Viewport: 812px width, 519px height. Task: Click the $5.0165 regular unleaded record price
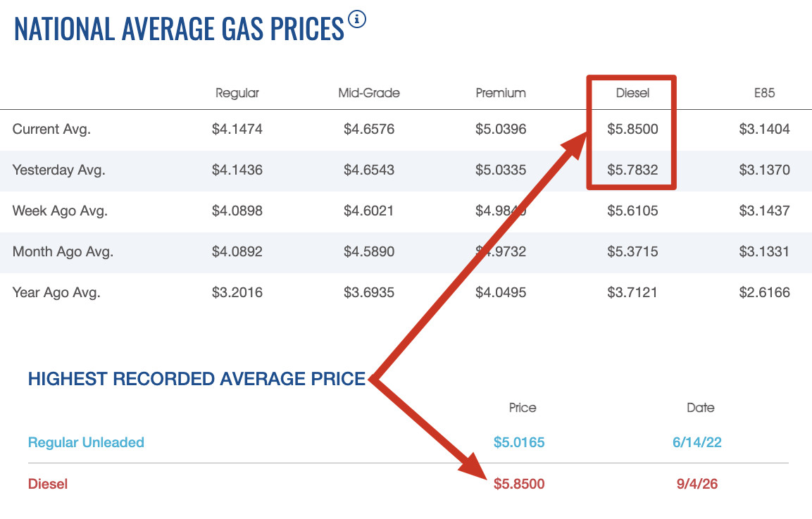519,442
